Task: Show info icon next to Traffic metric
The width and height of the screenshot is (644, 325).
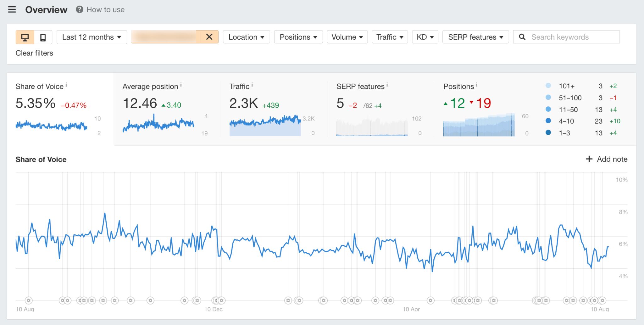Action: (252, 85)
